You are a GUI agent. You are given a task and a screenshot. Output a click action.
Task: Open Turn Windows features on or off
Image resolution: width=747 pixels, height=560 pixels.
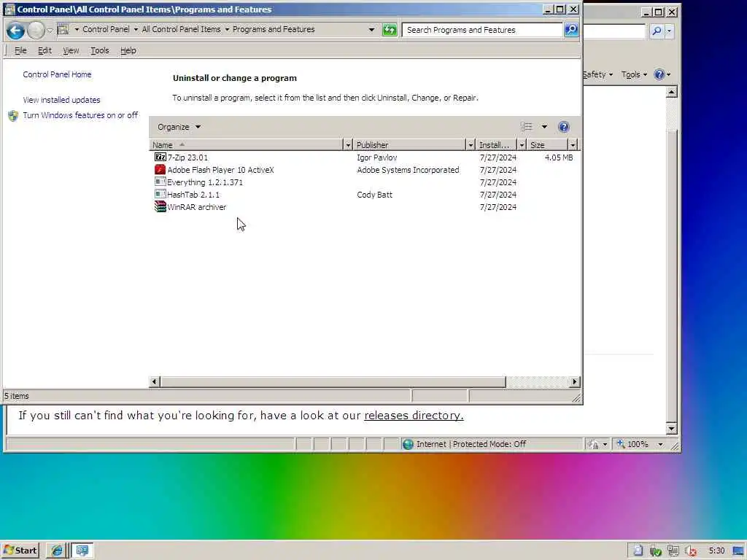pyautogui.click(x=80, y=115)
